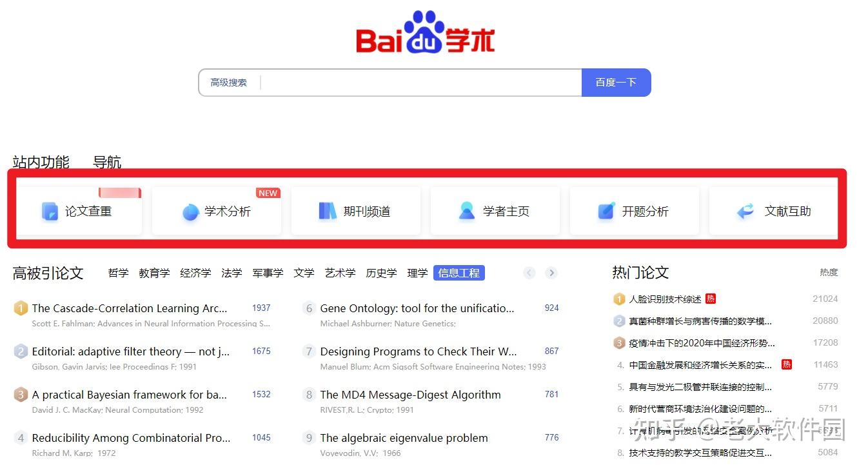
Task: Open The algebraic eigenvalue problem paper
Action: (x=404, y=438)
